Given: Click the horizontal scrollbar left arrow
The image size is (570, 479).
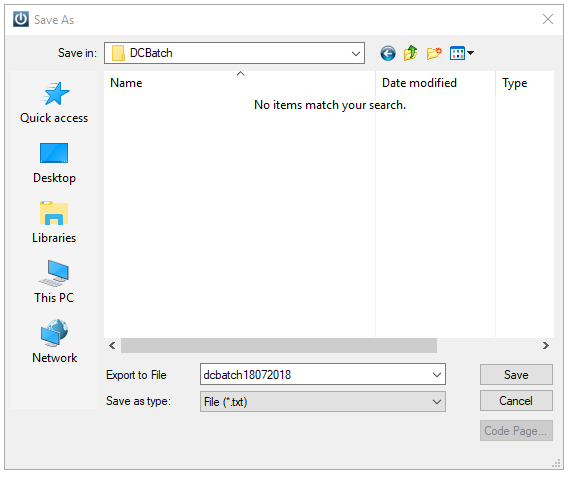Looking at the screenshot, I should pos(112,345).
